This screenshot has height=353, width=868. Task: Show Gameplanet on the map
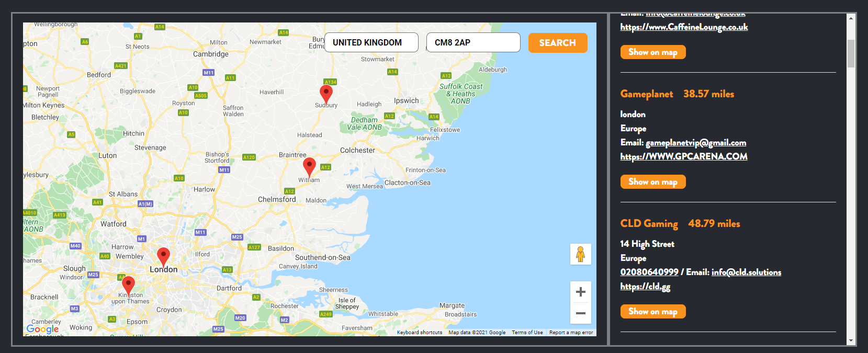pos(652,182)
